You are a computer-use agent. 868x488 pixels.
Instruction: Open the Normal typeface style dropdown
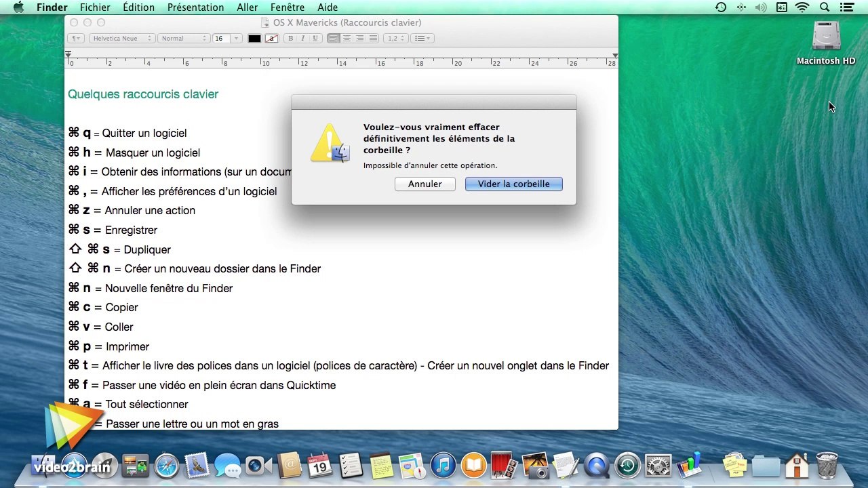click(x=184, y=39)
